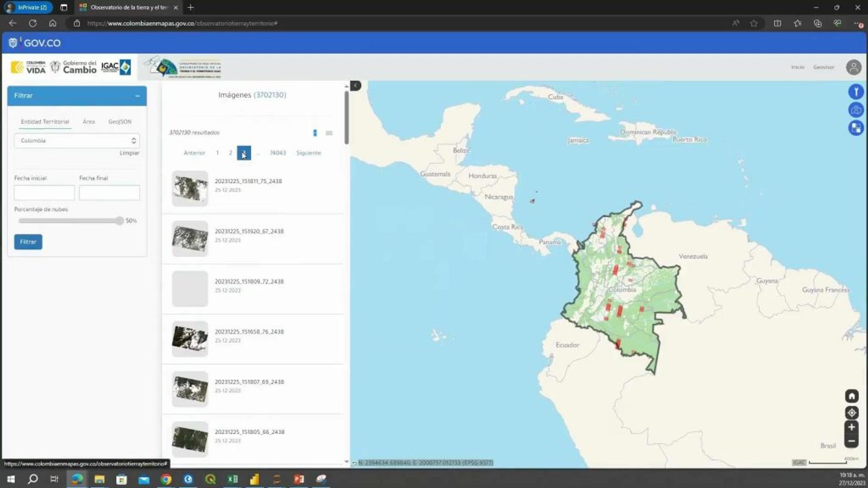Click the Fecha inicial date field
Viewport: 868px width, 488px height.
click(x=44, y=193)
